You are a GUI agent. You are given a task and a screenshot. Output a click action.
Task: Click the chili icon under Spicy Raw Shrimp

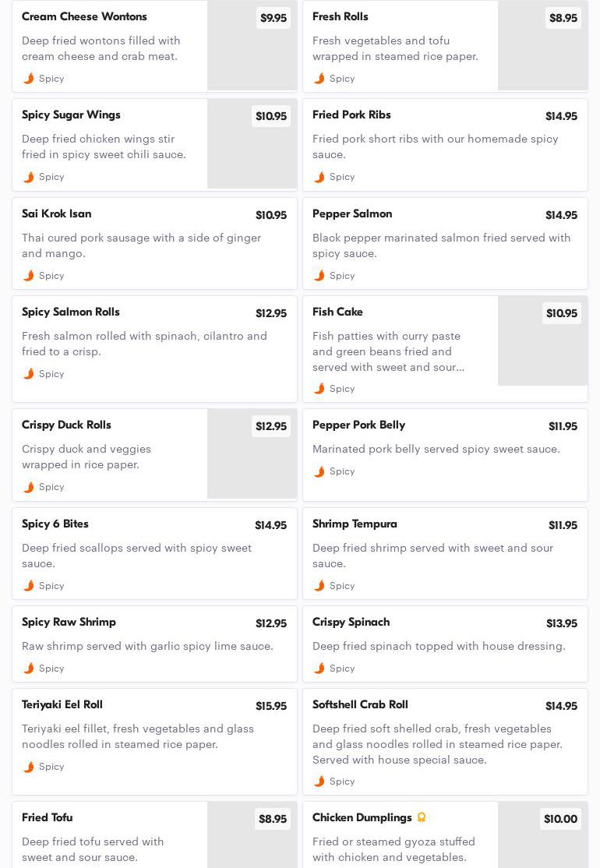tap(29, 669)
